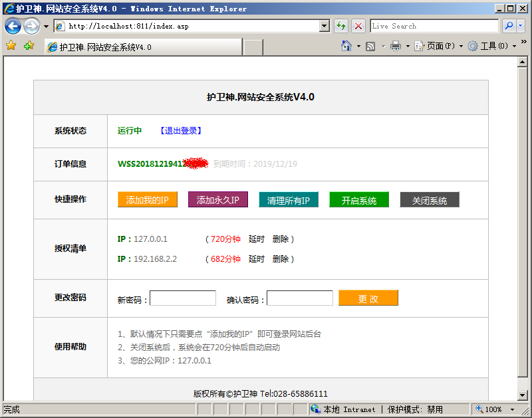Open Favorites Center star icon
Image resolution: width=532 pixels, height=418 pixels.
coord(11,46)
